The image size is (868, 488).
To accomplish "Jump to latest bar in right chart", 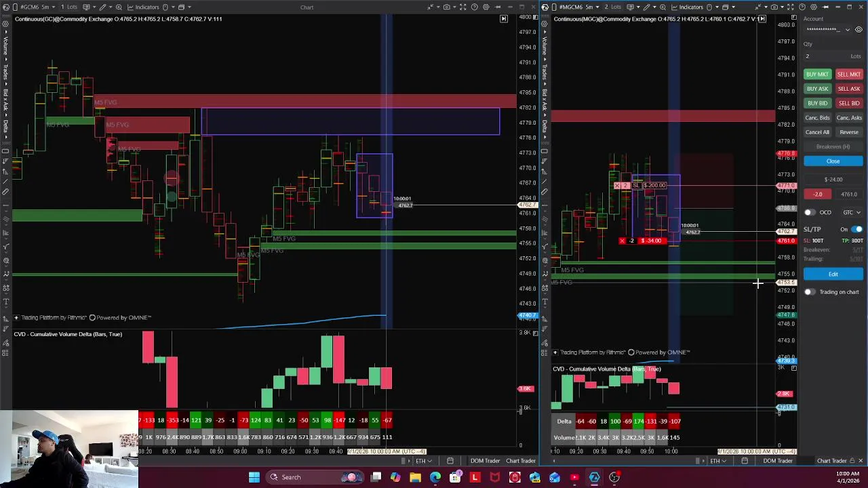I will [762, 18].
